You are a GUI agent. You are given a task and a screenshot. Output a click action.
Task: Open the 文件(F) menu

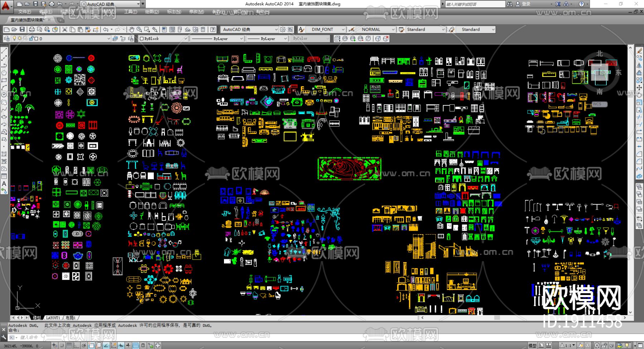click(x=25, y=12)
